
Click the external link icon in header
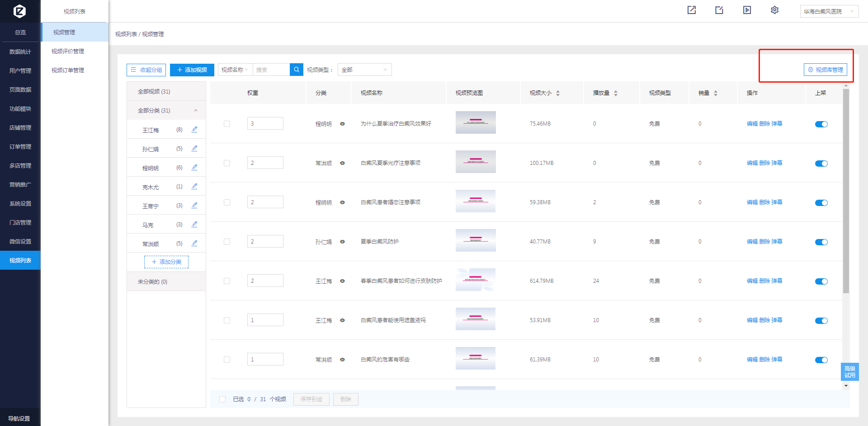692,10
